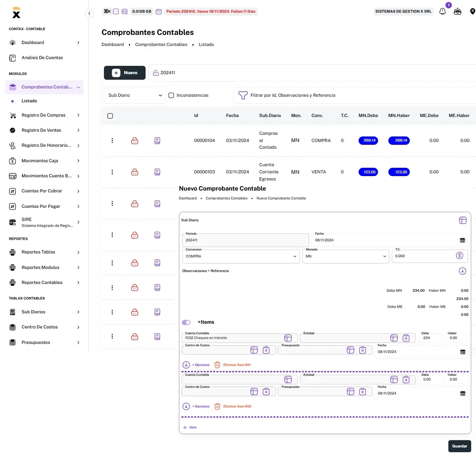This screenshot has width=476, height=476.
Task: Open the chatbot assistant in the top bar
Action: pyautogui.click(x=457, y=11)
